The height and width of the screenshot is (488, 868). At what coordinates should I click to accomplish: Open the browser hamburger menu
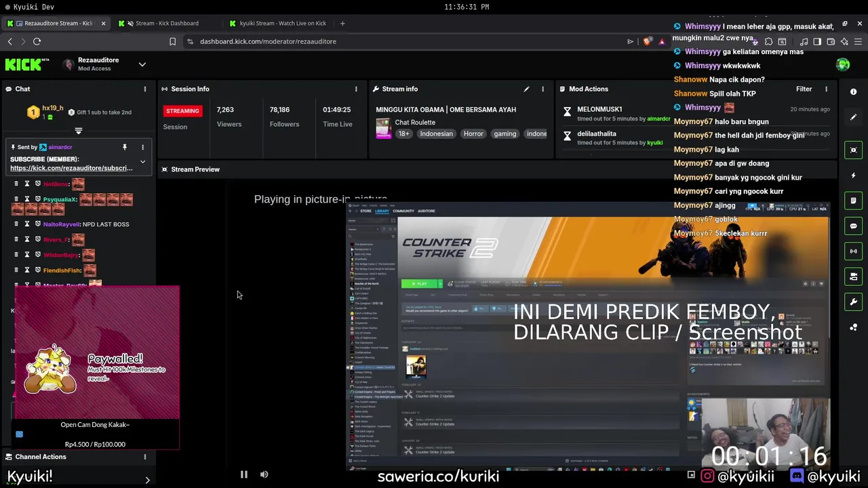click(858, 41)
